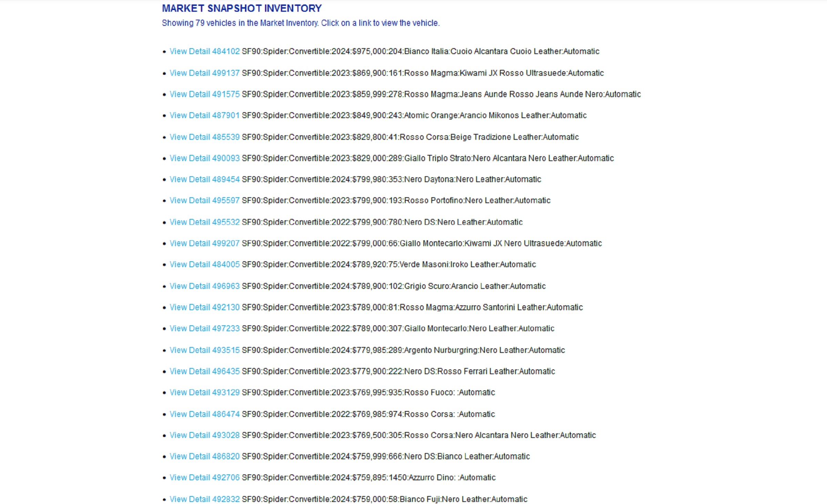Select View Detail 497233 link
The height and width of the screenshot is (504, 827).
[x=204, y=328]
